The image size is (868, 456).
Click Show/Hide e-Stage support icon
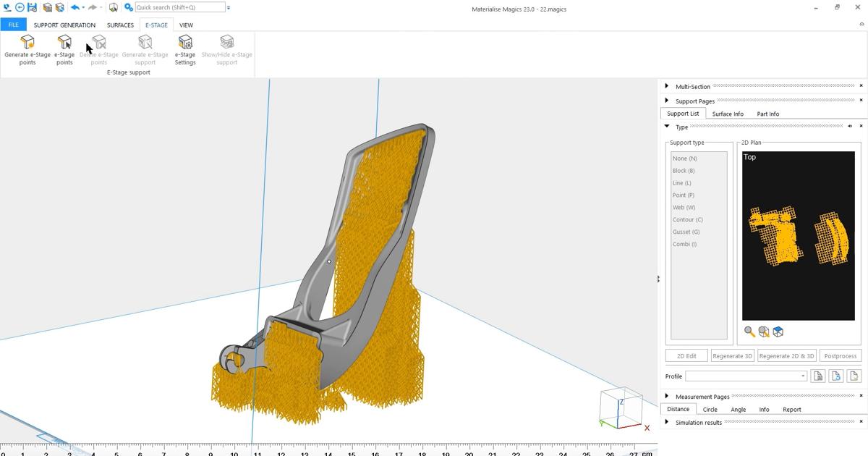click(x=226, y=49)
